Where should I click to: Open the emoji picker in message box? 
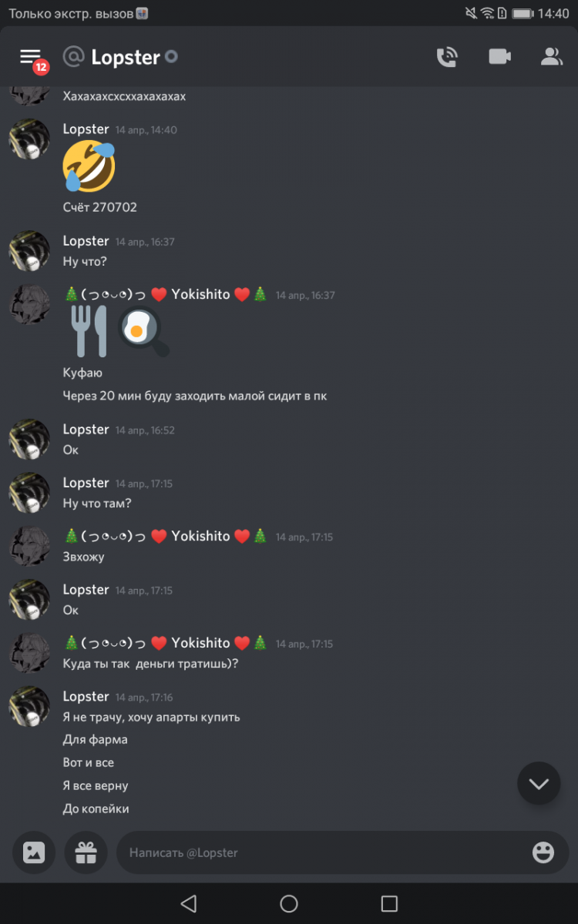(x=543, y=852)
